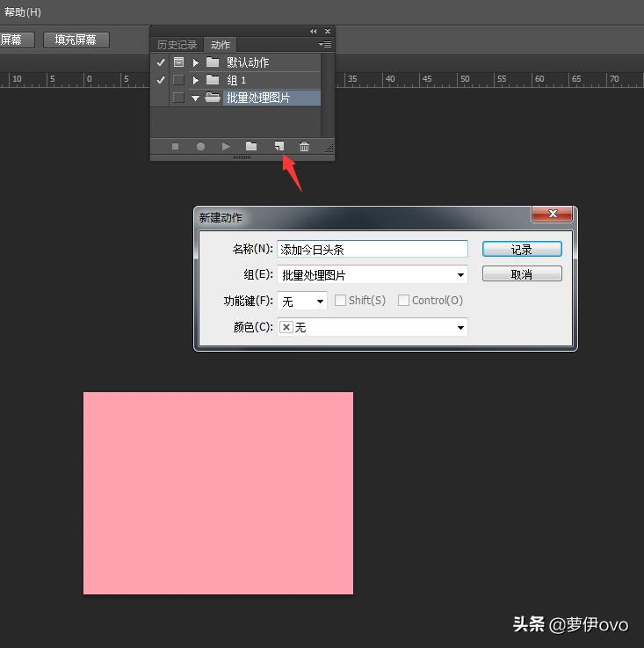Collapse the panel with double-arrow icon

pyautogui.click(x=314, y=32)
